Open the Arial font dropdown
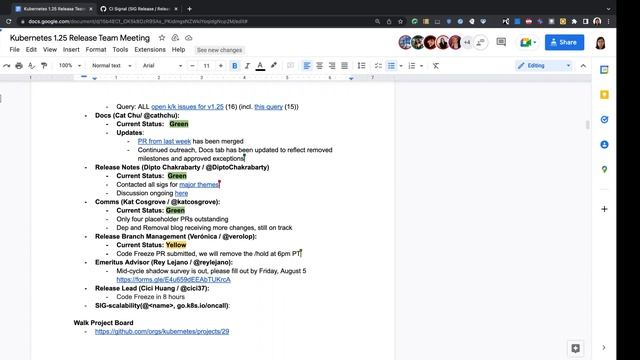The width and height of the screenshot is (640, 360). (x=162, y=66)
